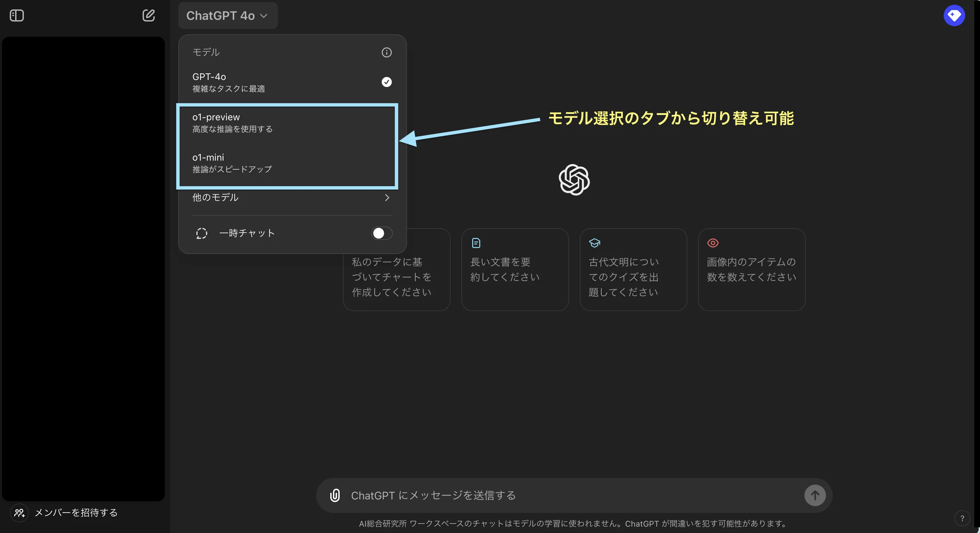Select the GPT-4o model option
The width and height of the screenshot is (980, 533).
click(x=292, y=82)
